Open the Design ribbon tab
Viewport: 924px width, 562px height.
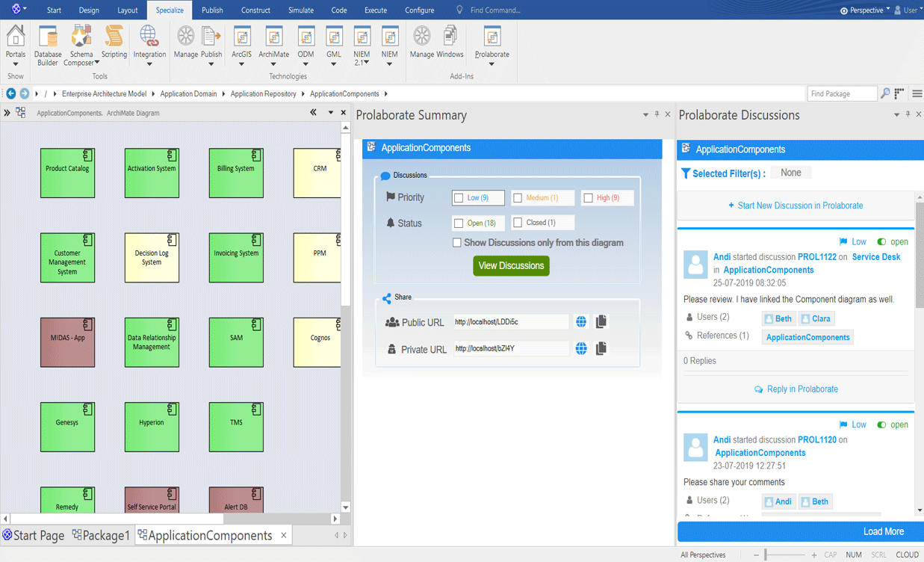89,10
